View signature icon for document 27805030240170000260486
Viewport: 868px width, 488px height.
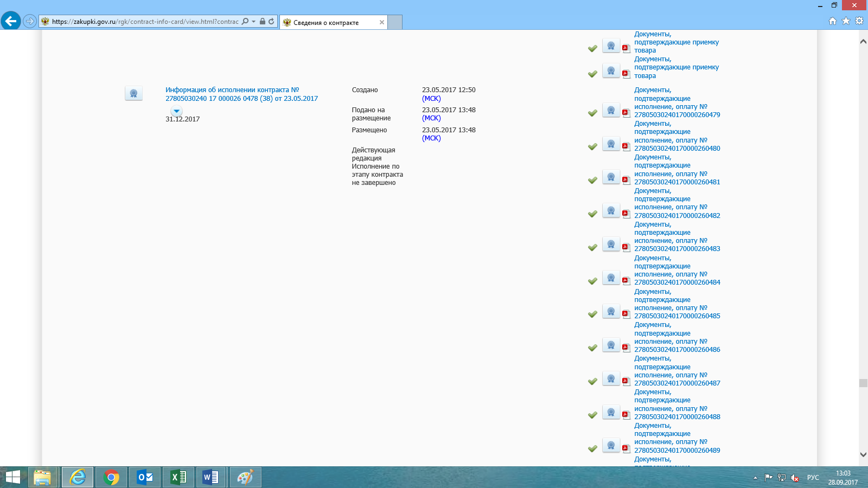611,345
